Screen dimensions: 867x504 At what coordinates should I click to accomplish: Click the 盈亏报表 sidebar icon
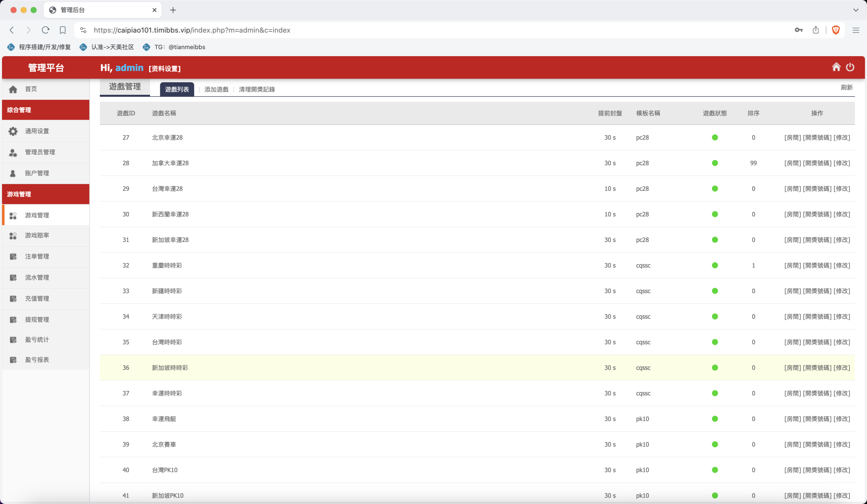pyautogui.click(x=13, y=360)
